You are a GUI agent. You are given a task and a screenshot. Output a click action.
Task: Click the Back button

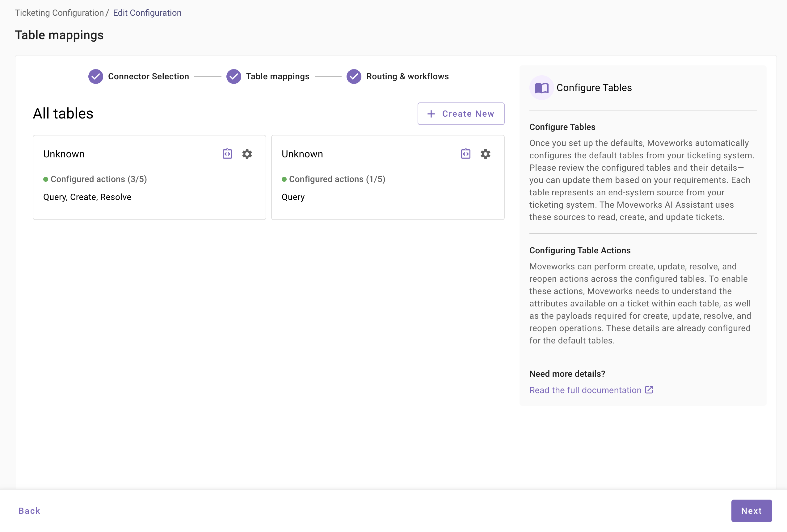[x=29, y=511]
